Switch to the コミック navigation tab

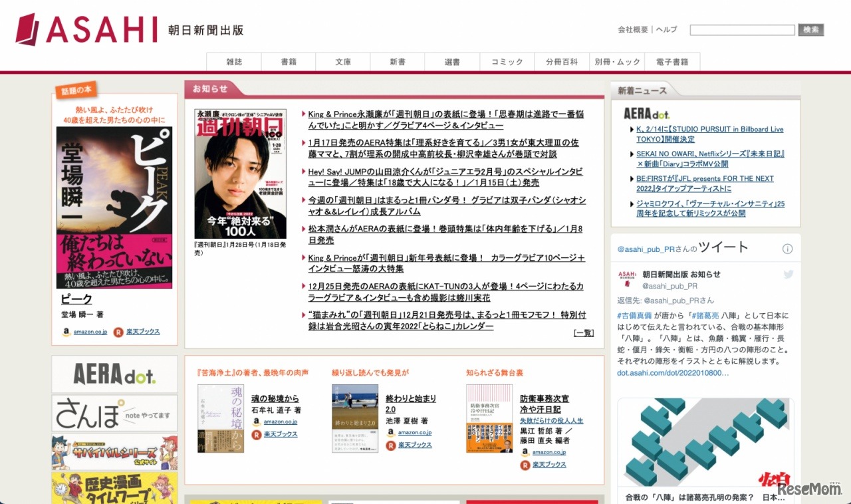507,62
